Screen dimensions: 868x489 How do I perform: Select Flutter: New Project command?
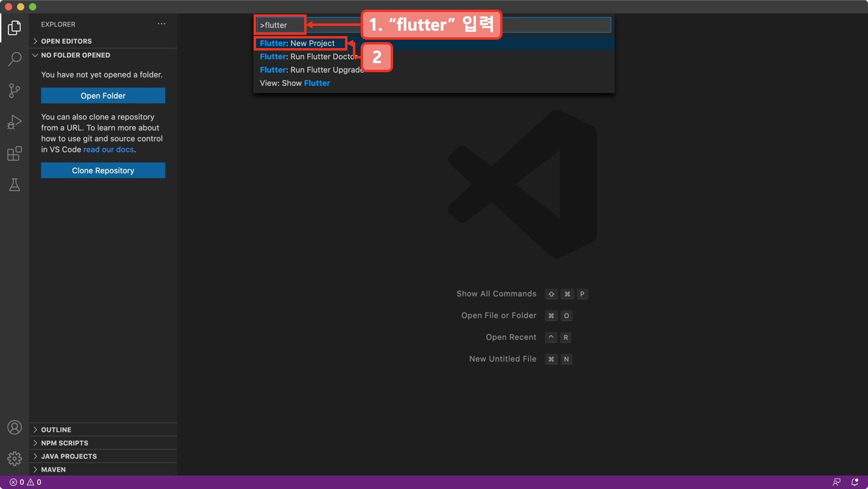434,43
